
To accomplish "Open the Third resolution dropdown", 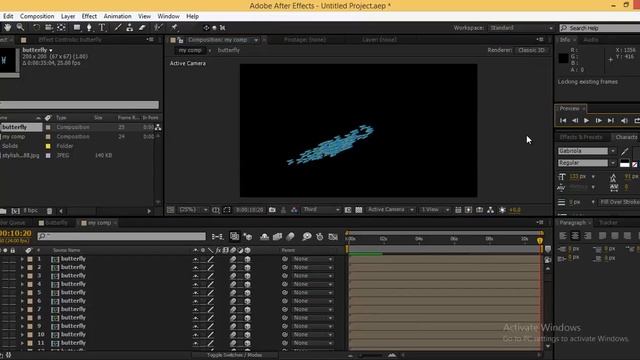I will pos(321,210).
